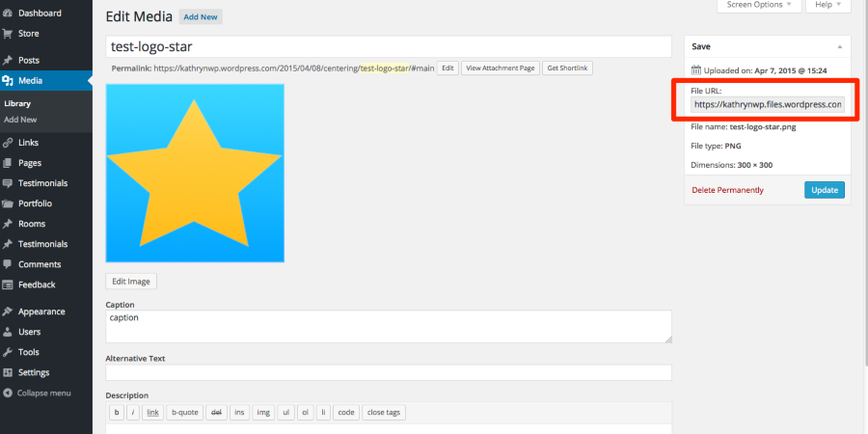Click the Tools wrench icon
This screenshot has height=434, width=868.
7,352
